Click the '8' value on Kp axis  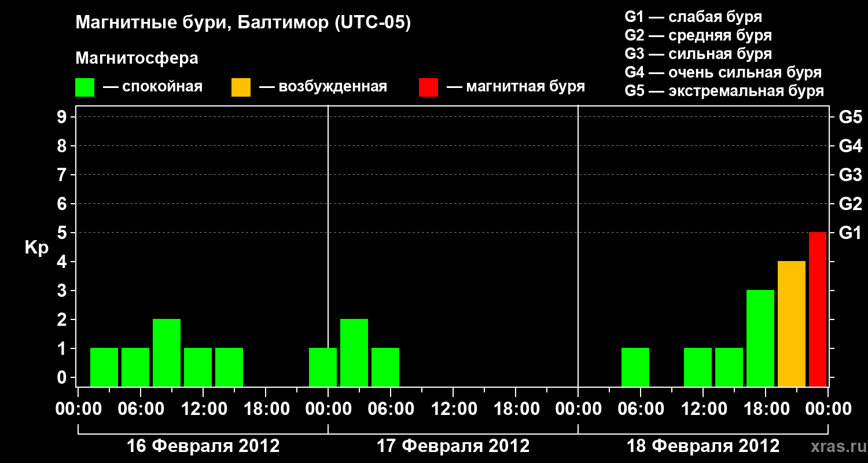[x=63, y=146]
